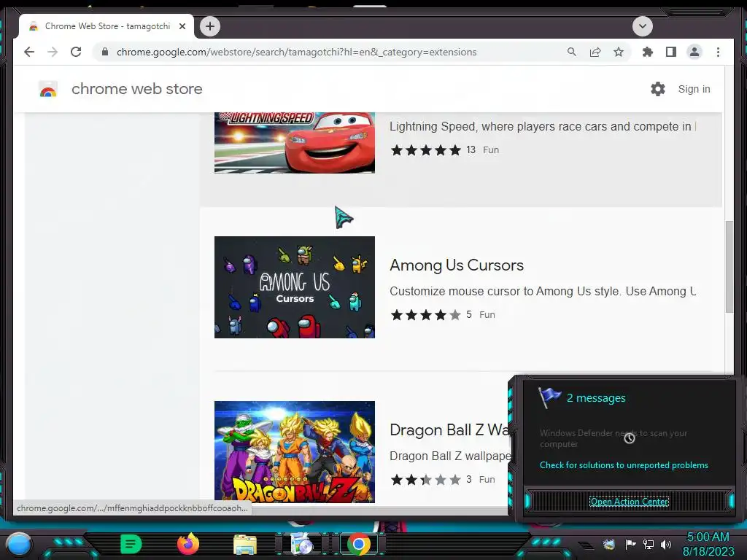This screenshot has height=560, width=747.
Task: Launch the green chat app in taskbar
Action: click(x=131, y=544)
